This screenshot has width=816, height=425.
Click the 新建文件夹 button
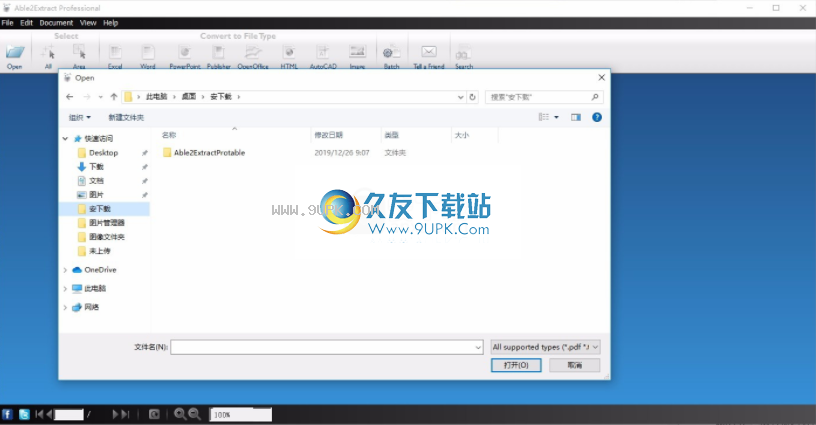(x=126, y=118)
